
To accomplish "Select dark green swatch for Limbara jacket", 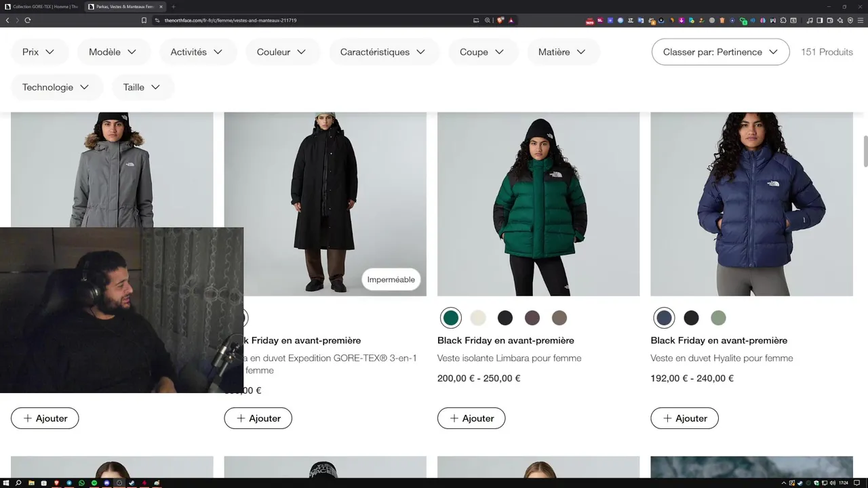I will pos(451,318).
